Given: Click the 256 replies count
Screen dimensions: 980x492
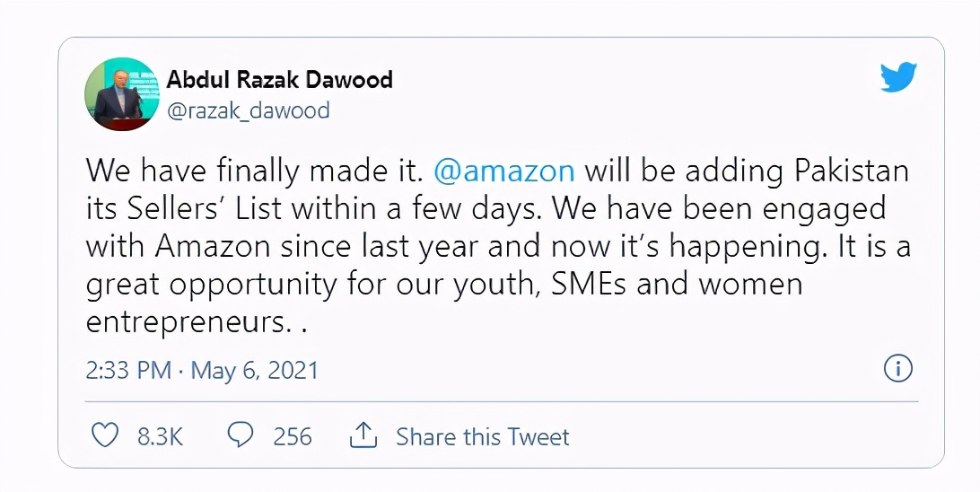Looking at the screenshot, I should point(293,437).
